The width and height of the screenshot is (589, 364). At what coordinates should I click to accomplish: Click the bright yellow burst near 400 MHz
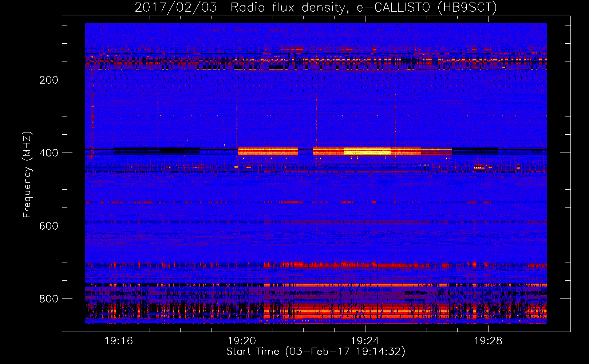367,151
